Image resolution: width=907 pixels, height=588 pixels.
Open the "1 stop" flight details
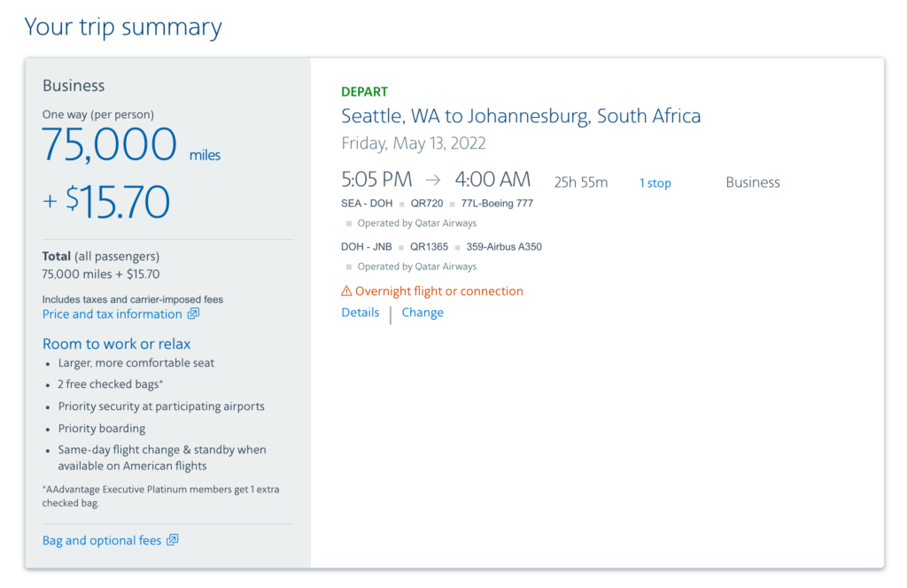click(655, 182)
